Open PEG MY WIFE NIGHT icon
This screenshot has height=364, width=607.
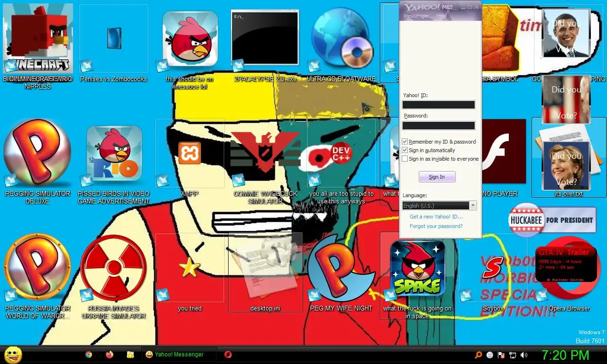pos(341,267)
